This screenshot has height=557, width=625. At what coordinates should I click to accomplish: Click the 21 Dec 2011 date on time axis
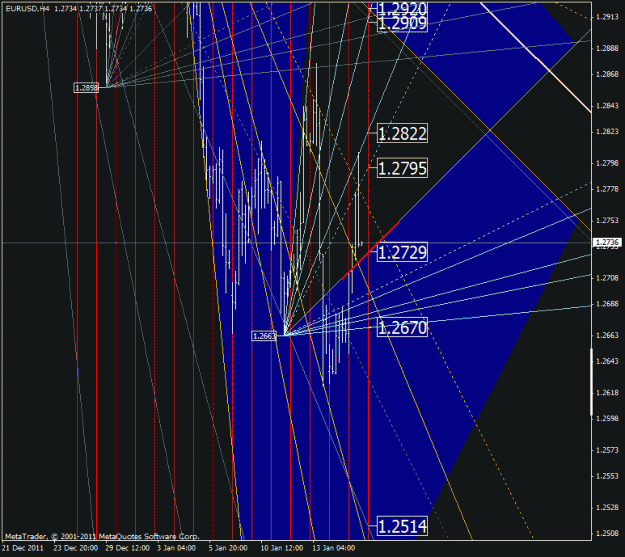[x=23, y=548]
